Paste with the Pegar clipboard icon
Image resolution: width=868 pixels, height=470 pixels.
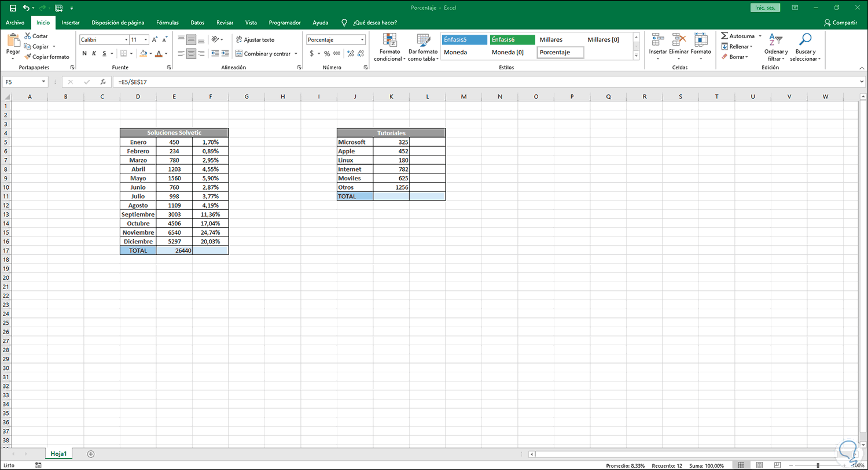click(13, 40)
